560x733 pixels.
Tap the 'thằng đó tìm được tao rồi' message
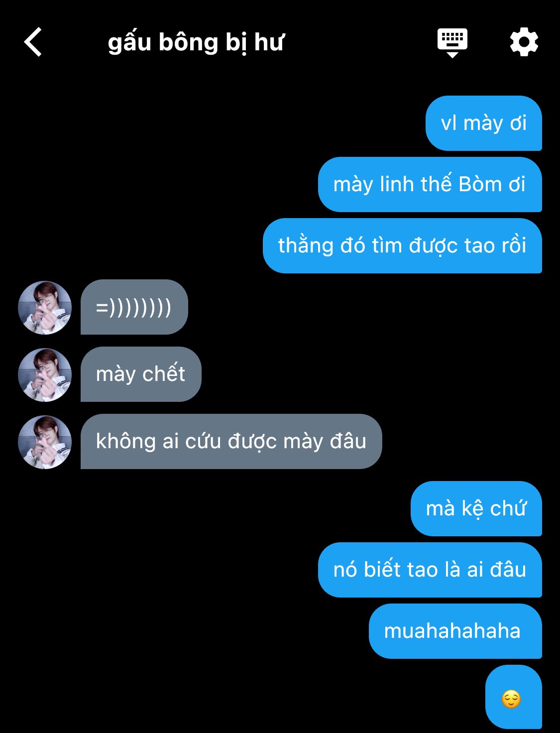click(x=402, y=245)
